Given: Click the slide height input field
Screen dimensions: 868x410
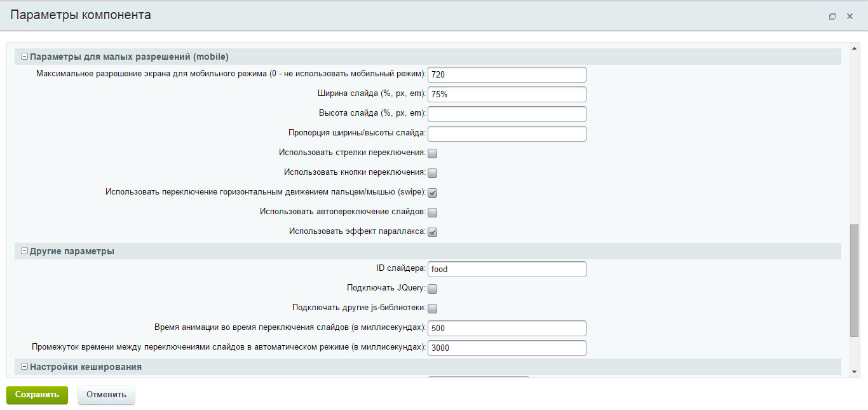Looking at the screenshot, I should click(506, 114).
